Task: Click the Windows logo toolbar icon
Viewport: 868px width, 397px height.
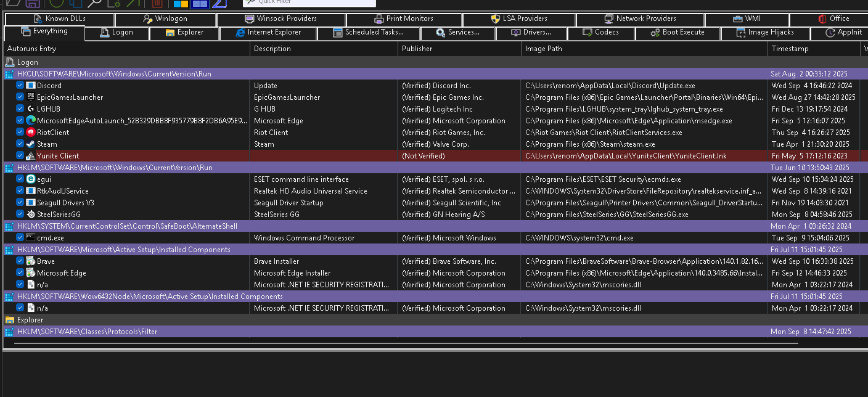Action: coord(181,4)
